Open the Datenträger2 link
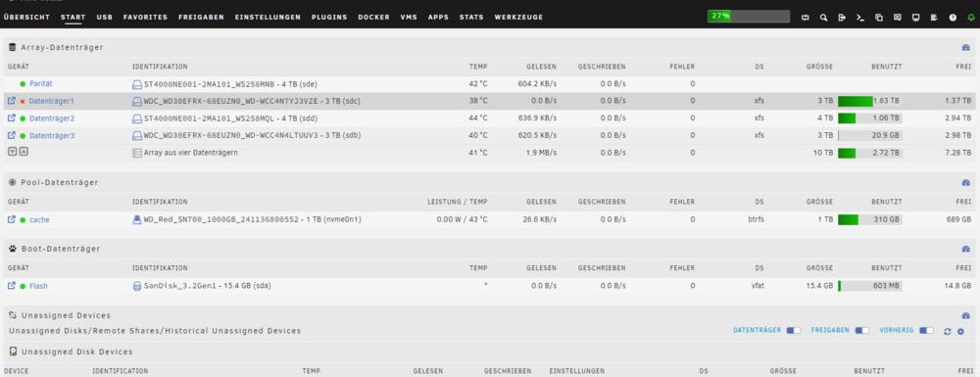The width and height of the screenshot is (980, 377). (x=52, y=118)
